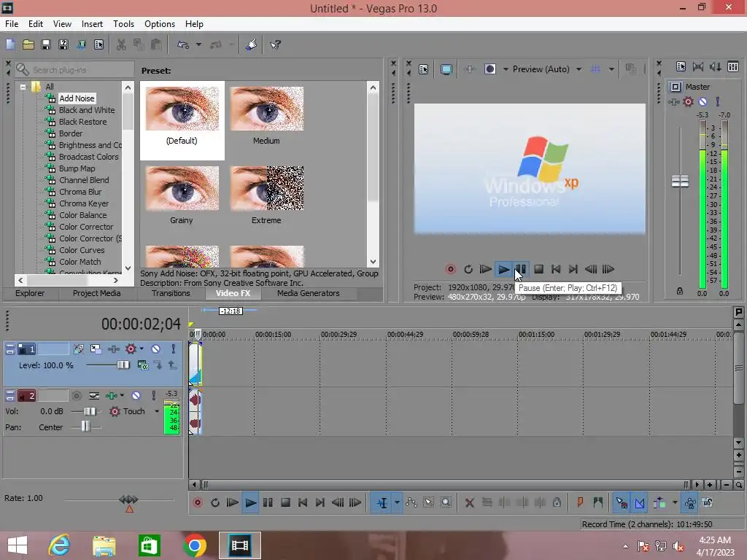This screenshot has height=560, width=747.
Task: Click the Pan slider on track 2
Action: click(85, 427)
